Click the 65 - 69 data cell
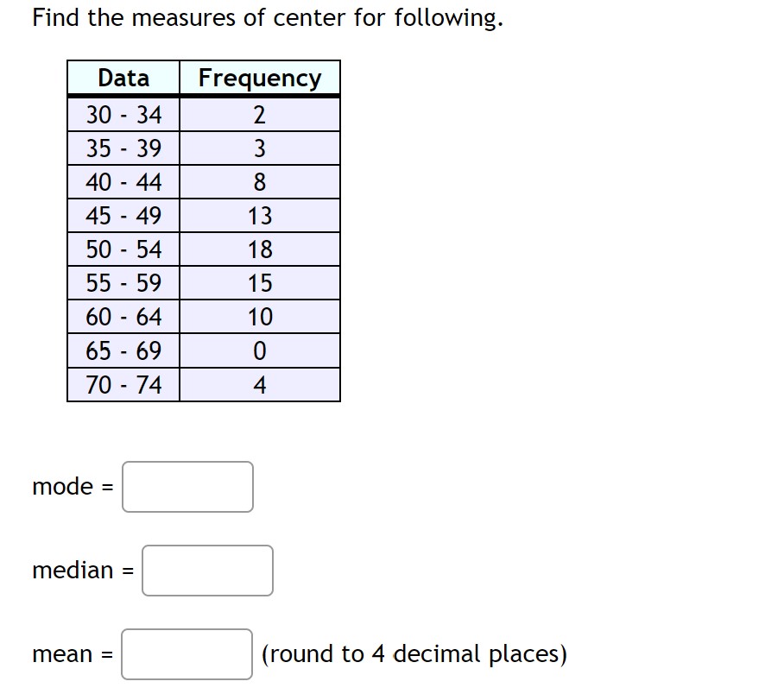The height and width of the screenshot is (694, 784). [123, 350]
